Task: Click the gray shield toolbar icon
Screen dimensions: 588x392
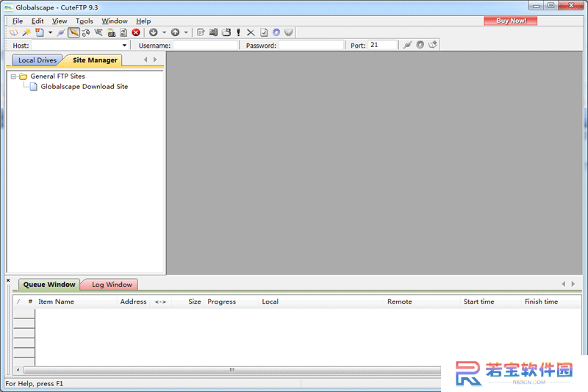Action: click(288, 32)
